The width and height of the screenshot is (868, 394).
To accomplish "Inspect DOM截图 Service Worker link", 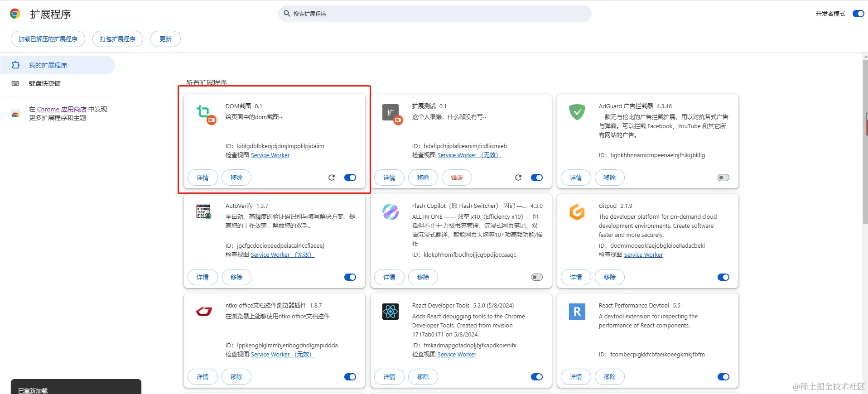I will click(x=270, y=155).
